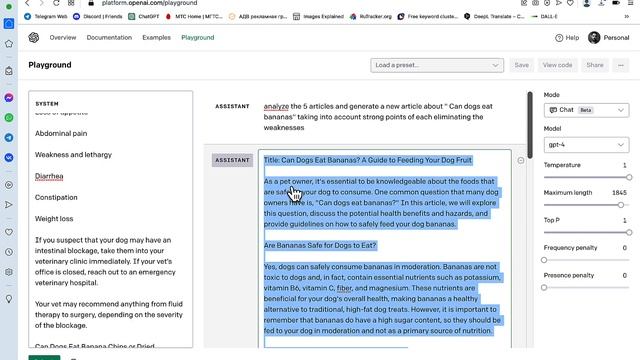This screenshot has width=640, height=360.
Task: Click 'Weight loss' in the system text
Action: 54,219
